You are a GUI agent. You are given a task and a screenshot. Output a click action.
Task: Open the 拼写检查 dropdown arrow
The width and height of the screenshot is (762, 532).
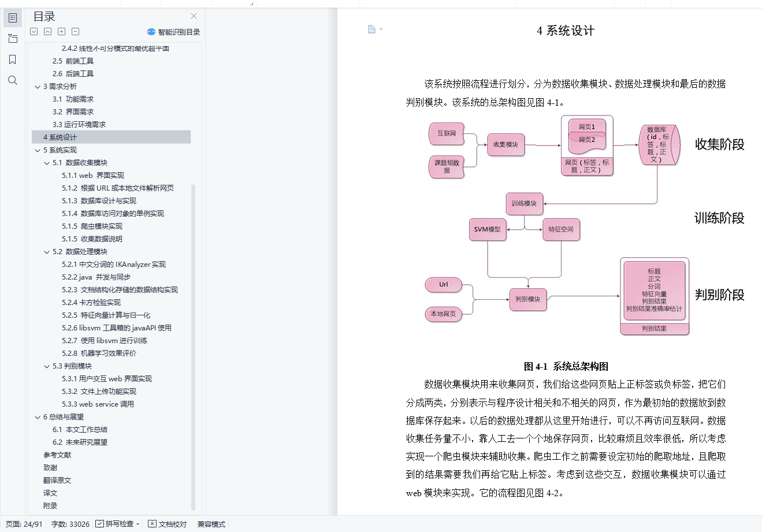tap(138, 524)
